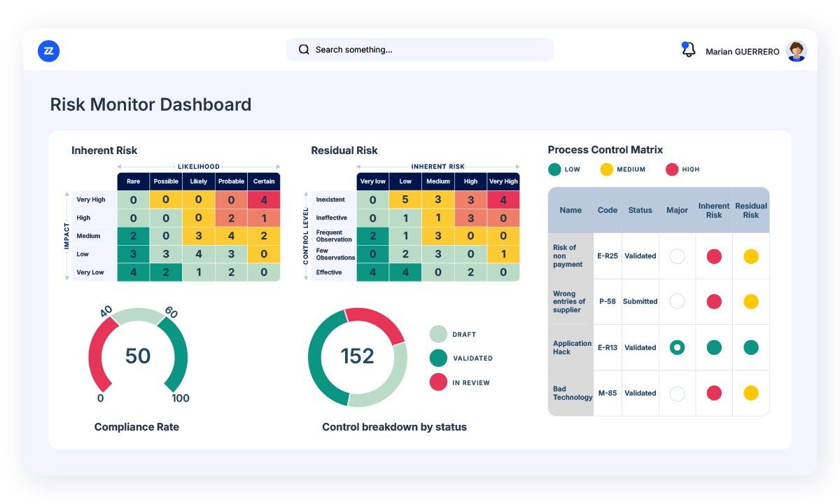The image size is (840, 504).
Task: Click the gauge value 50
Action: 138,356
